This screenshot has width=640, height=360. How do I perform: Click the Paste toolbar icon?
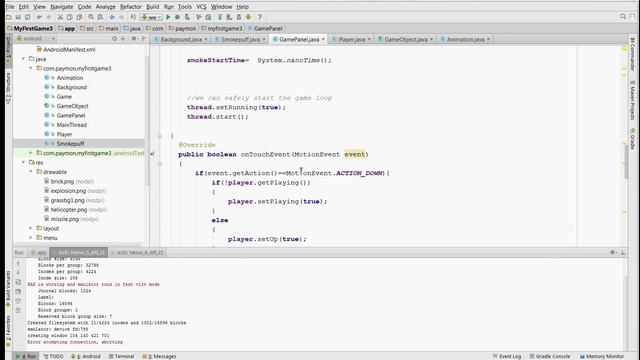79,17
